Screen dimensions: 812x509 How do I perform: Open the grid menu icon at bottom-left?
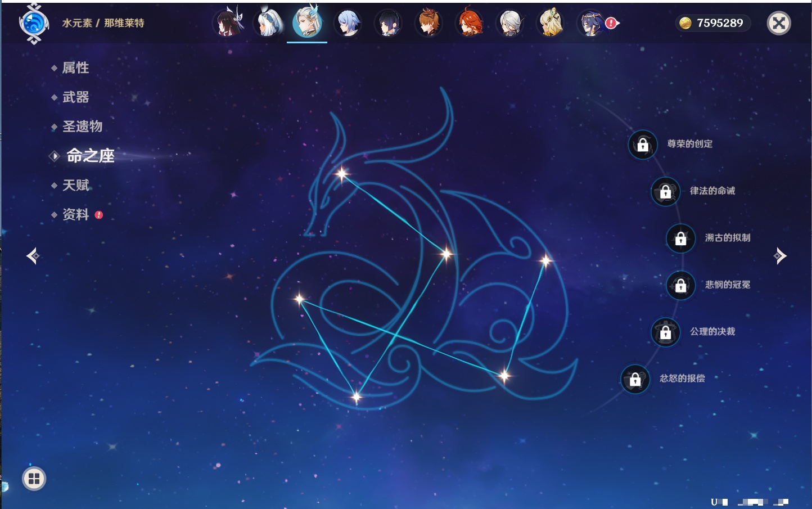34,479
